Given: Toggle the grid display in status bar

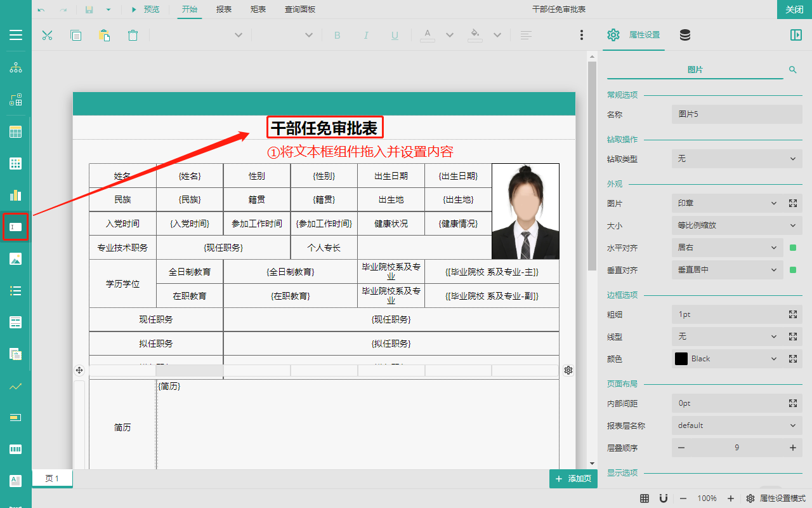Looking at the screenshot, I should point(645,498).
